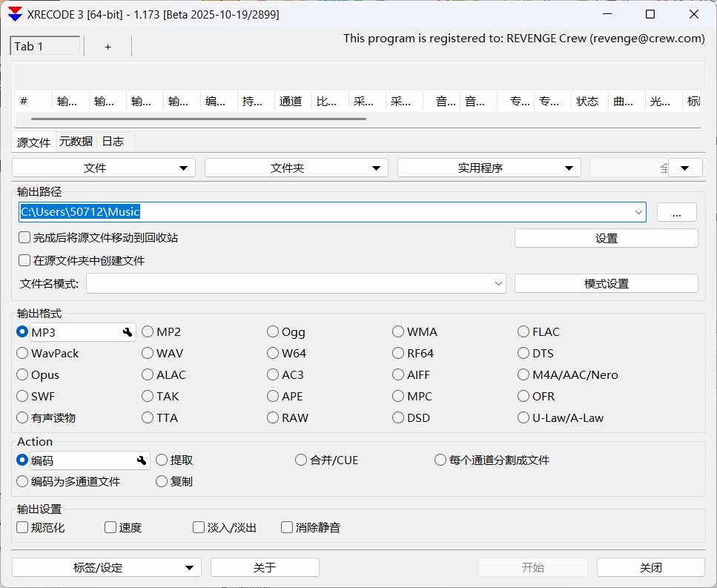Enable 淡入/淡出 fade option
Image resolution: width=717 pixels, height=588 pixels.
[x=198, y=527]
